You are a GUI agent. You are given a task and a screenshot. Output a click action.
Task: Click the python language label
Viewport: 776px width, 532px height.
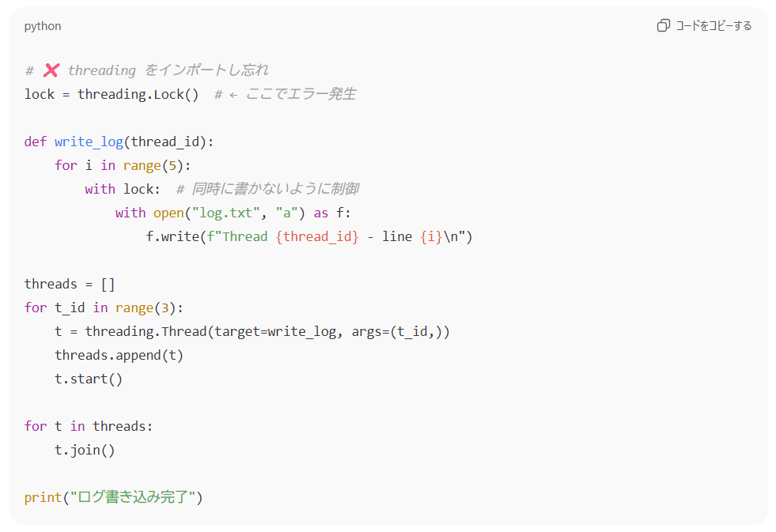pyautogui.click(x=43, y=26)
